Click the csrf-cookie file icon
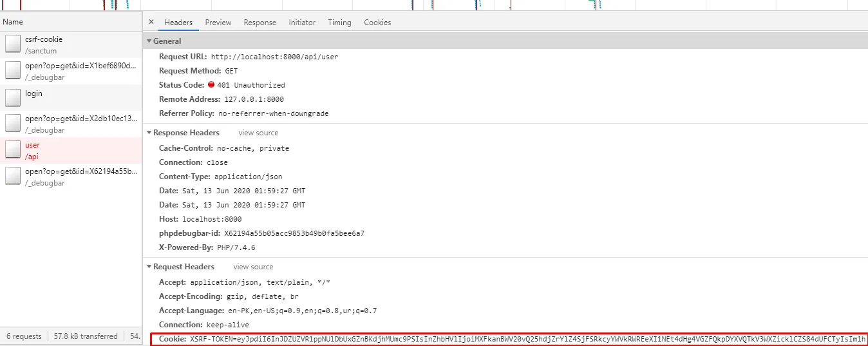Image resolution: width=868 pixels, height=346 pixels. click(x=13, y=44)
